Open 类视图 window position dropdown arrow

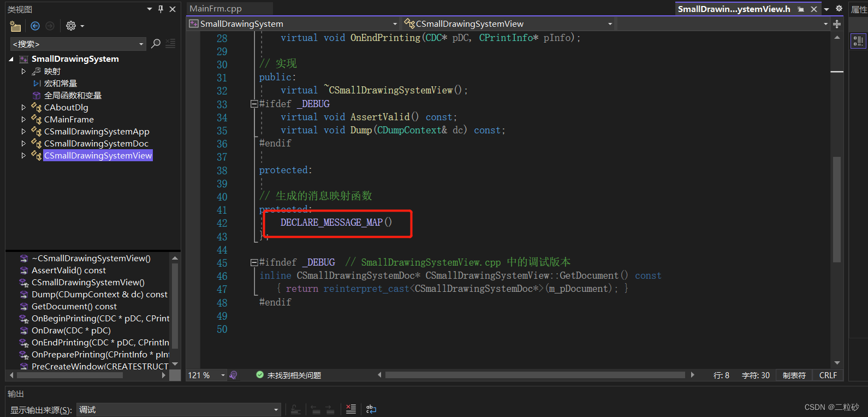[x=150, y=9]
